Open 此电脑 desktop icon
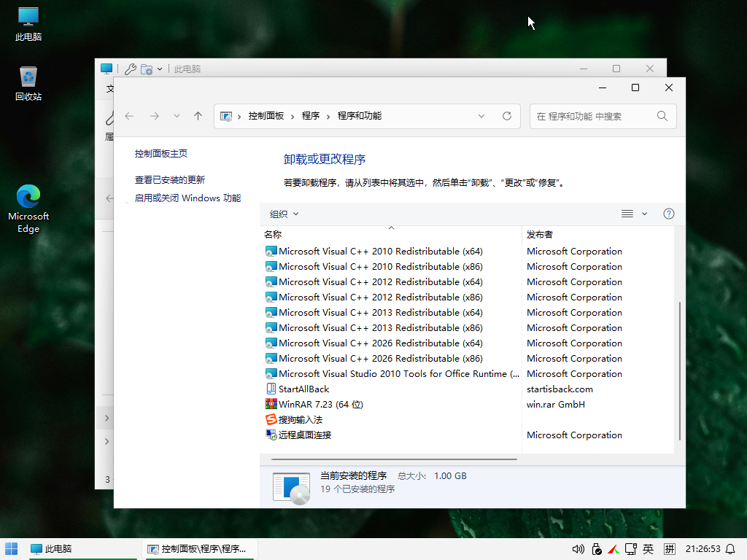This screenshot has height=560, width=747. tap(28, 25)
